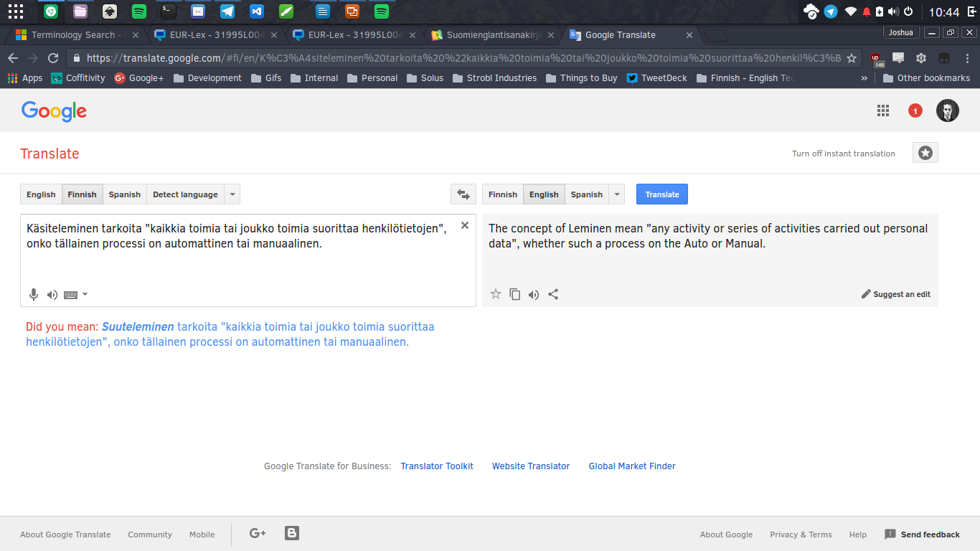Open the TweetDeck bookmark

pos(656,78)
